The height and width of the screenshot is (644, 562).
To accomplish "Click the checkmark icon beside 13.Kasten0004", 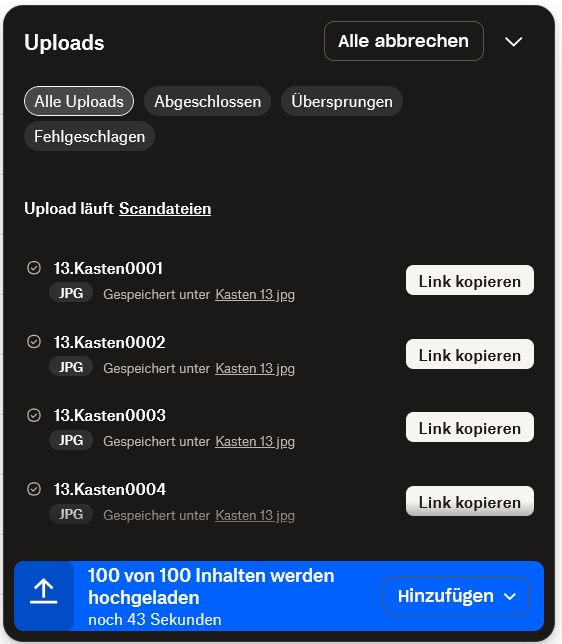I will tap(34, 489).
